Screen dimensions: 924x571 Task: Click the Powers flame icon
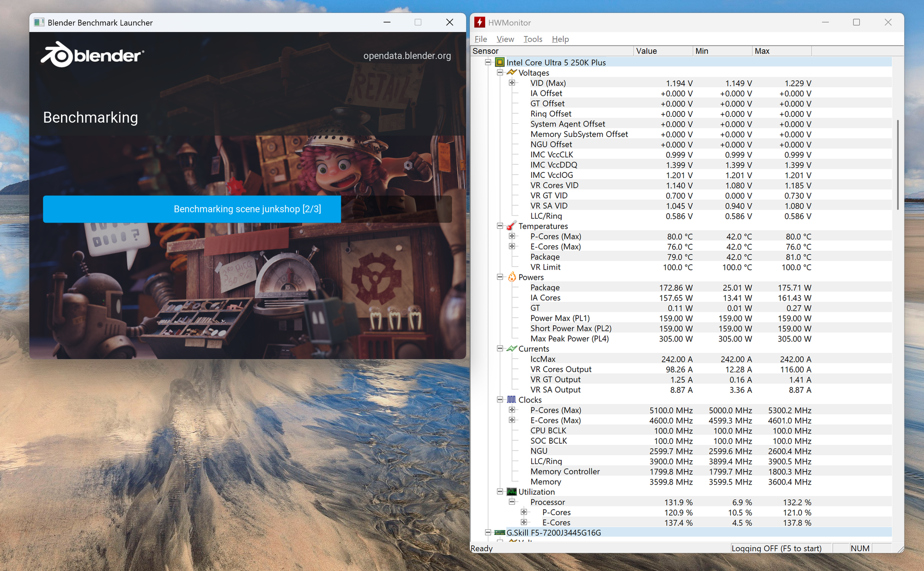point(512,277)
